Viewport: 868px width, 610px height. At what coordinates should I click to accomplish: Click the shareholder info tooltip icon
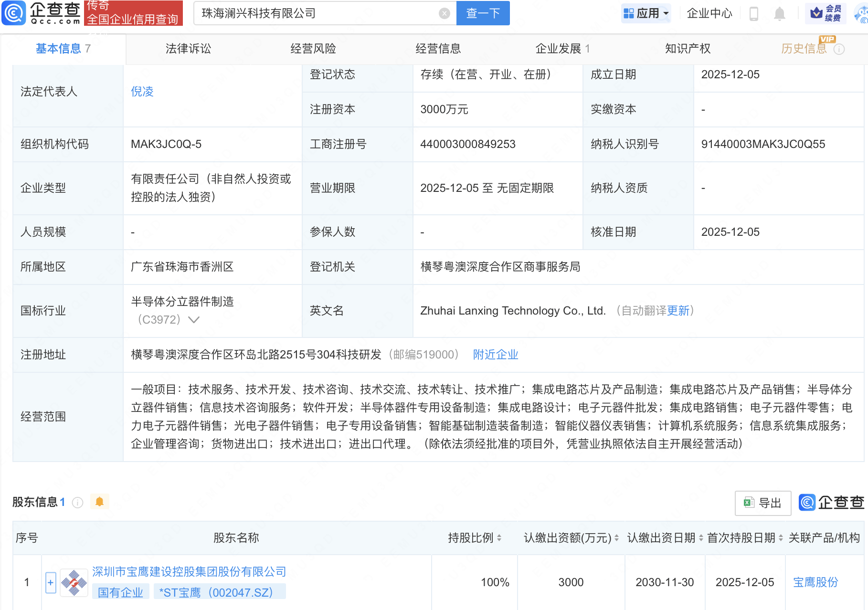(x=77, y=503)
